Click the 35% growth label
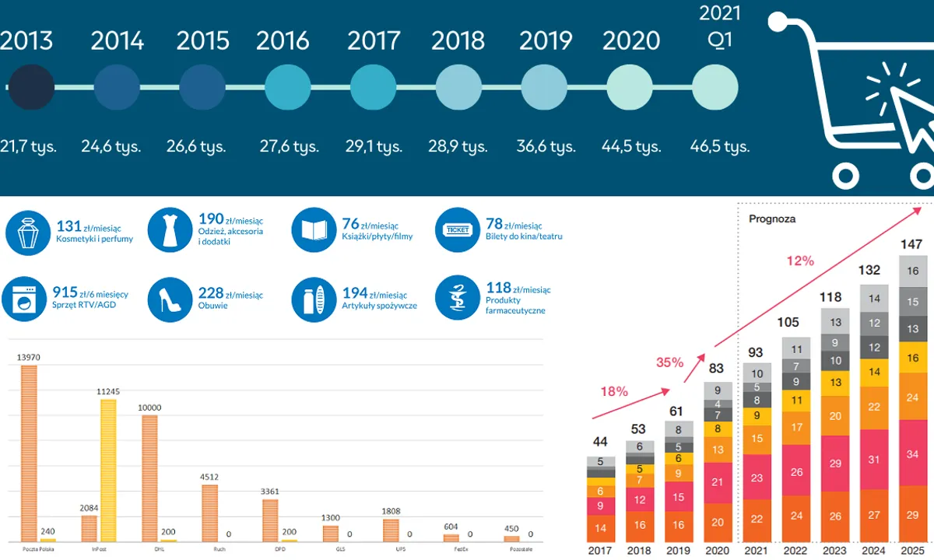 click(x=669, y=362)
